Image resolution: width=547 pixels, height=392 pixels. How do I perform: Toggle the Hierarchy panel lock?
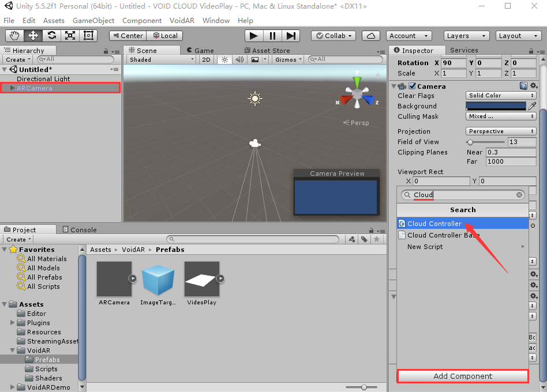pyautogui.click(x=106, y=51)
